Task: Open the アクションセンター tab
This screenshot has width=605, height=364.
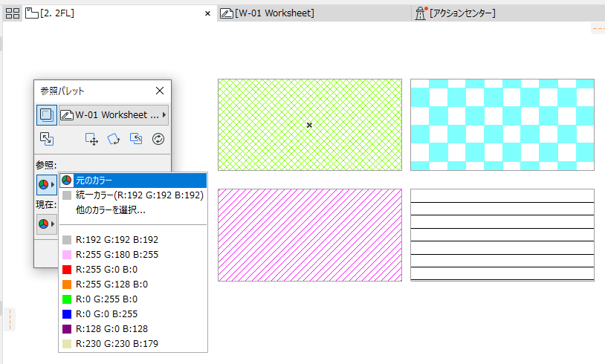Action: pyautogui.click(x=456, y=13)
